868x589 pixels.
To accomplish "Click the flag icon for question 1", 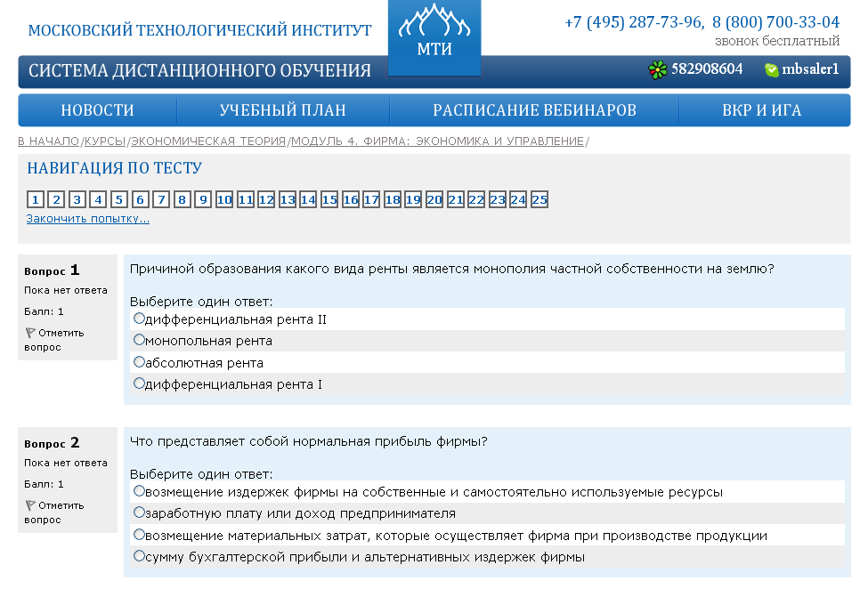I will point(30,333).
